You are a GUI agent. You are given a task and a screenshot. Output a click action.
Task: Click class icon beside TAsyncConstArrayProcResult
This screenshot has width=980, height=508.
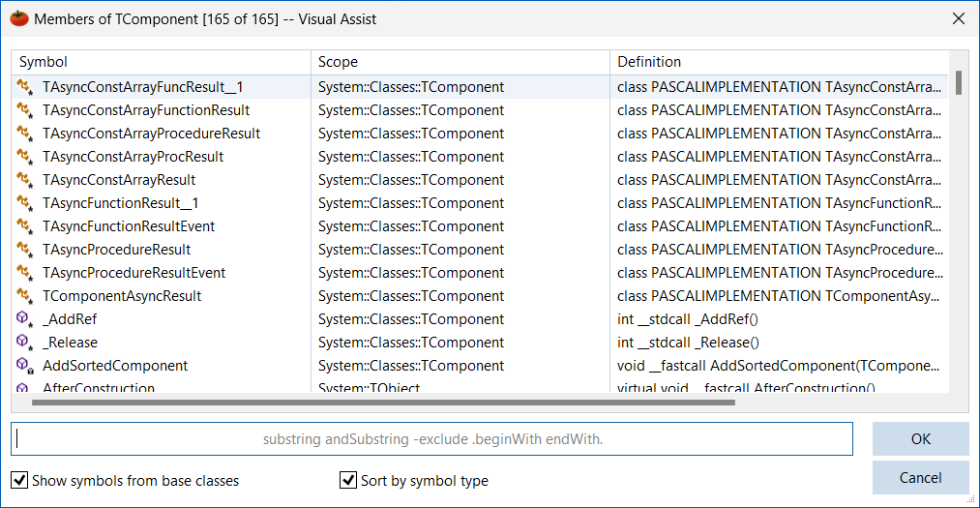point(24,156)
